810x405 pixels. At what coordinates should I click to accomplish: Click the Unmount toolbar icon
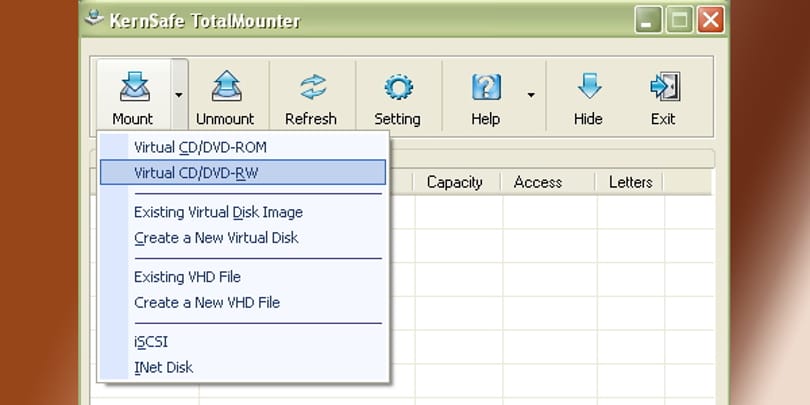tap(226, 86)
